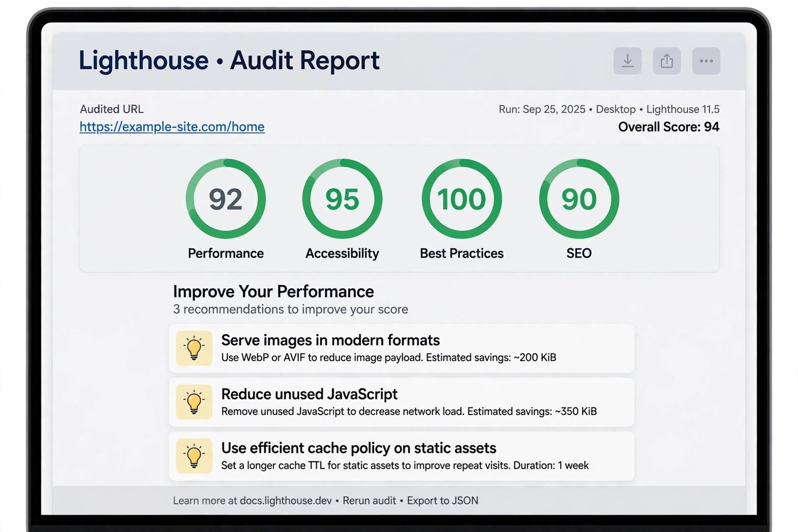The height and width of the screenshot is (532, 798).
Task: Open the https://example-site.com/home link
Action: tap(172, 127)
